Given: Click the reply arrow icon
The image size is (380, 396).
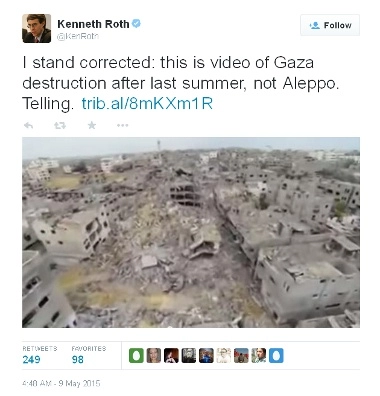Looking at the screenshot, I should coord(29,126).
